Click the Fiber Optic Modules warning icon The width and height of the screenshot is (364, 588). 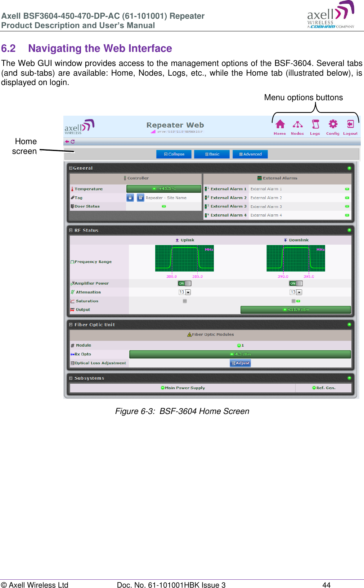(189, 335)
